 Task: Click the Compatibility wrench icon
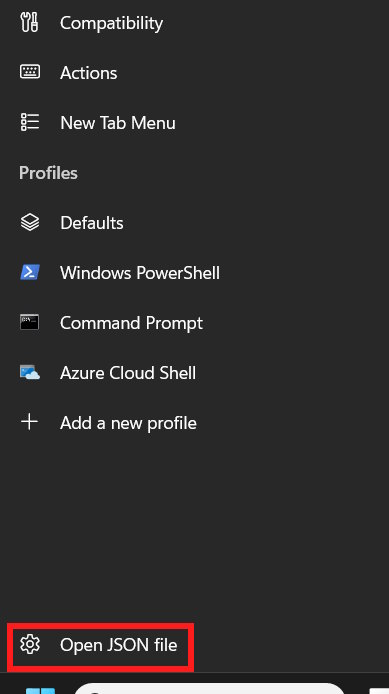tap(30, 23)
